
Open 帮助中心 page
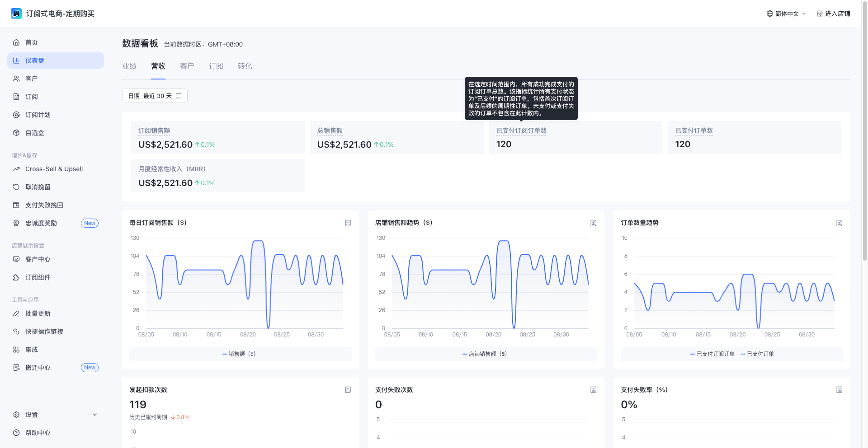56,433
